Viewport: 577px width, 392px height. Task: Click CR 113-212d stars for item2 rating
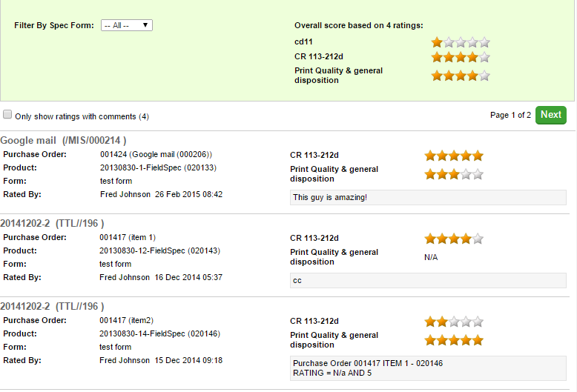[x=454, y=322]
